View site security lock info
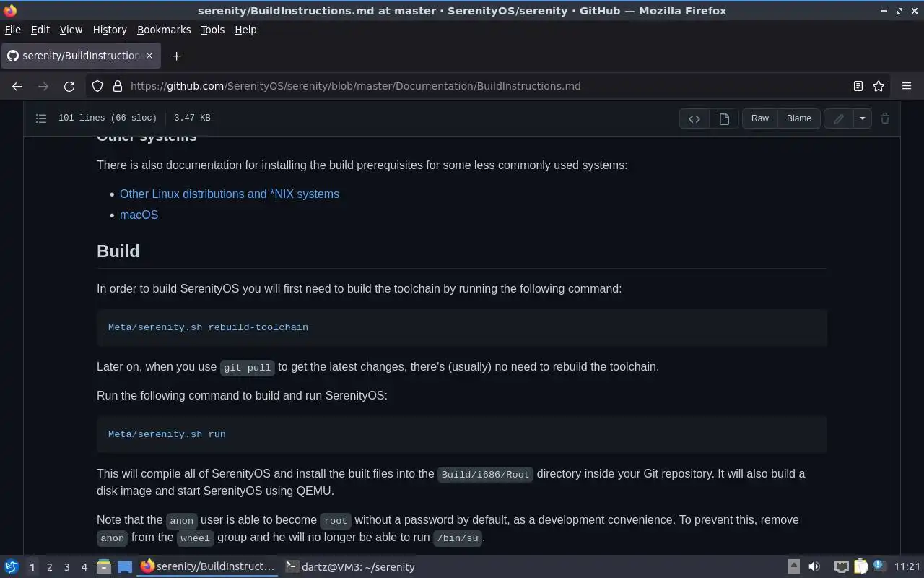 118,86
